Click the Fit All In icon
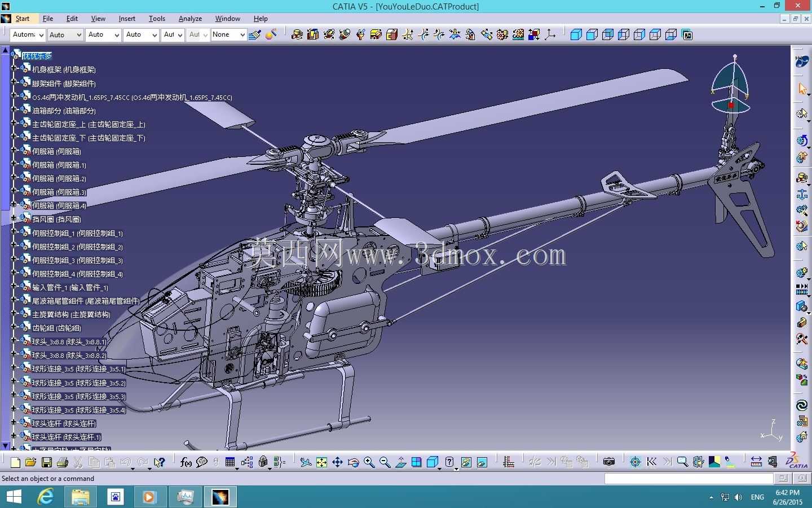This screenshot has height=508, width=812. (321, 462)
